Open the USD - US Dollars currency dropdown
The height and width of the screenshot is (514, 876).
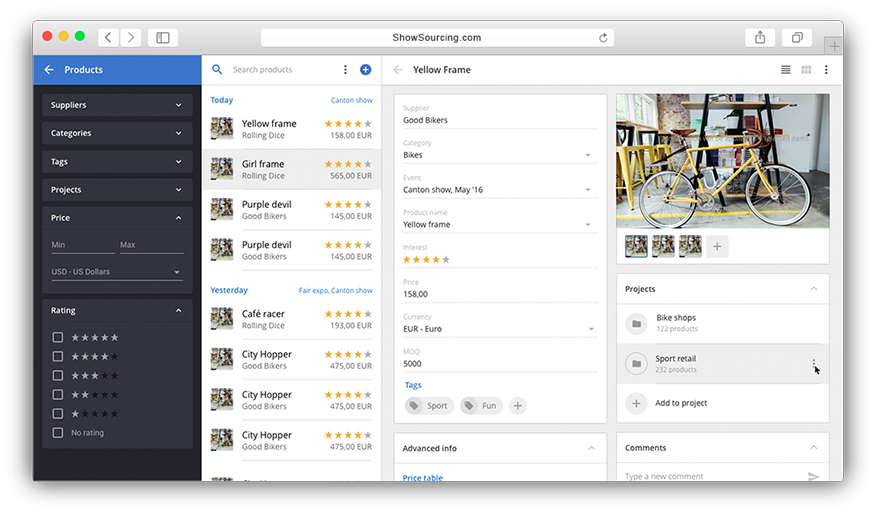[117, 272]
